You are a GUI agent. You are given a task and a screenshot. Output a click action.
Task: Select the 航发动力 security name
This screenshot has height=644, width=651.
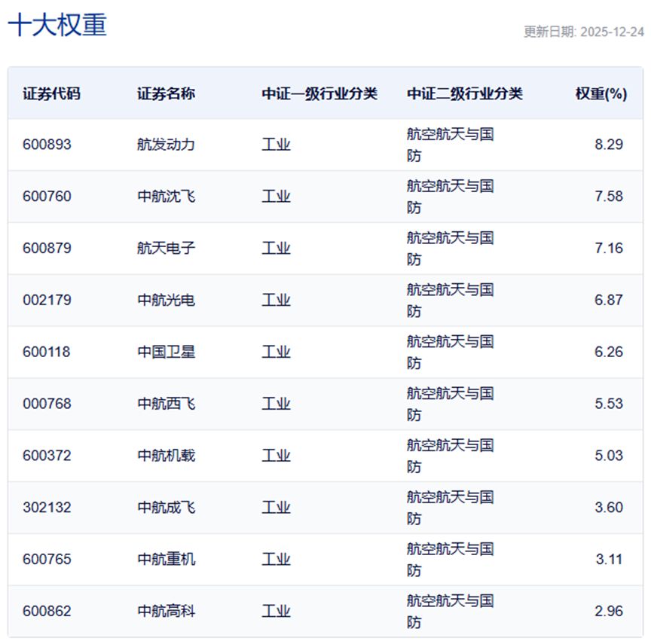166,145
